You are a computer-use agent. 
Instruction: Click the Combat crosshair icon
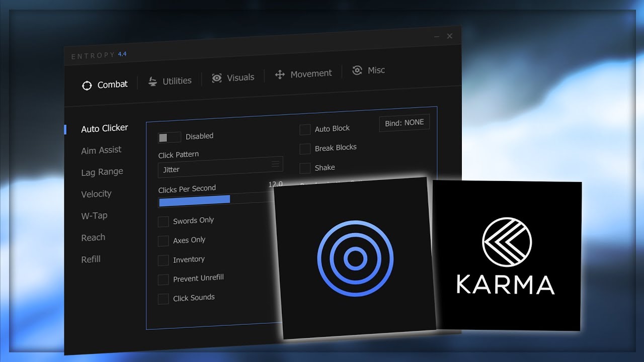(87, 85)
